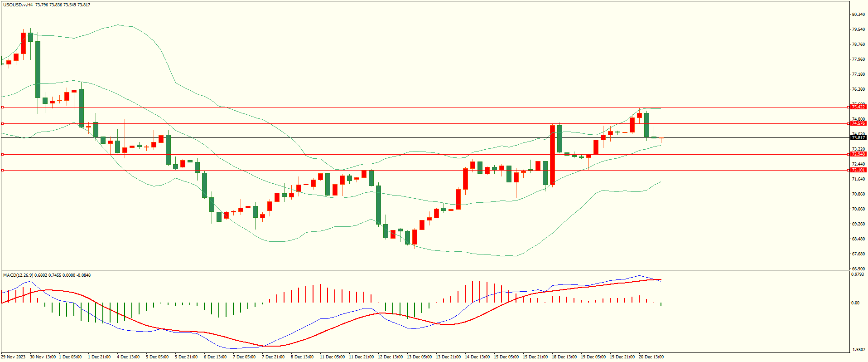This screenshot has width=868, height=362.
Task: Click the 18 Dec 13:00 time label
Action: coord(564,357)
